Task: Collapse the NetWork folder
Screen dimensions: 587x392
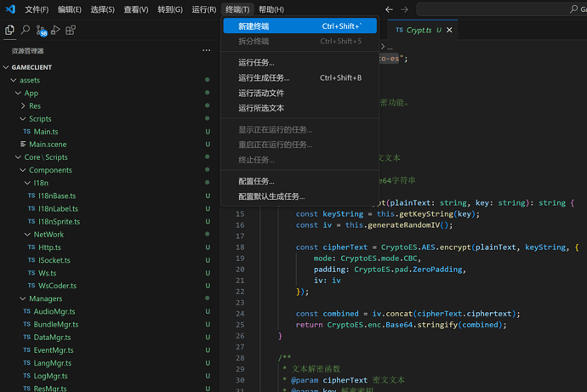Action: pyautogui.click(x=27, y=235)
